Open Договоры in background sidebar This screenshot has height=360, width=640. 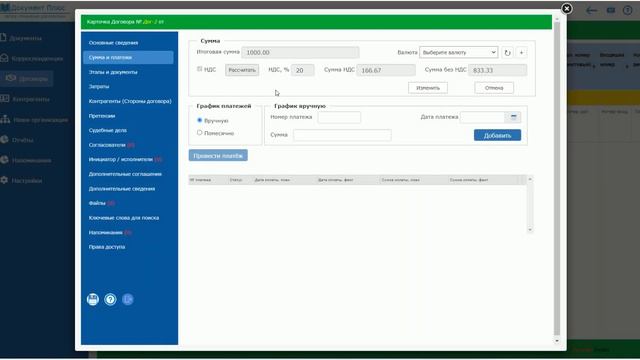click(27, 78)
